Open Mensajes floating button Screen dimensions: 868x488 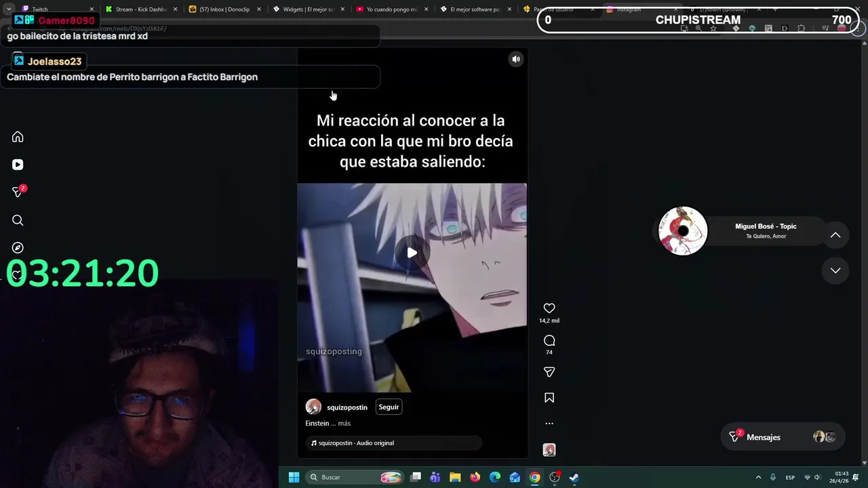pyautogui.click(x=784, y=437)
